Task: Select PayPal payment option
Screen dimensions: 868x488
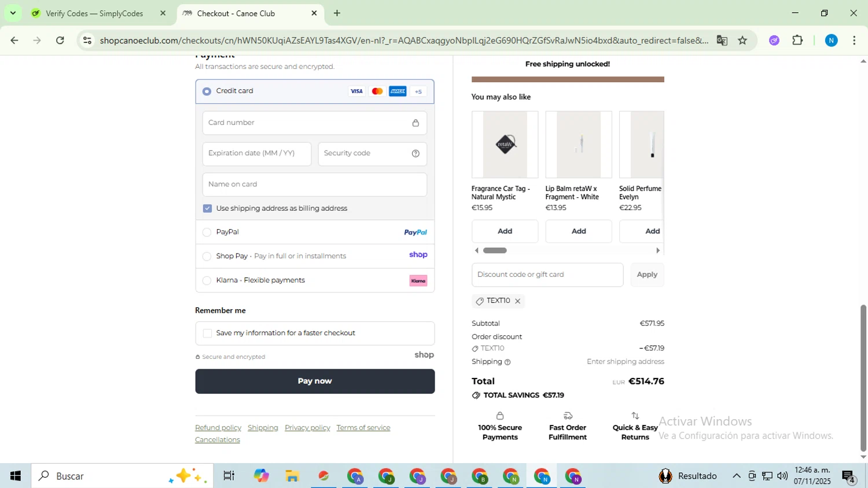Action: pyautogui.click(x=207, y=232)
